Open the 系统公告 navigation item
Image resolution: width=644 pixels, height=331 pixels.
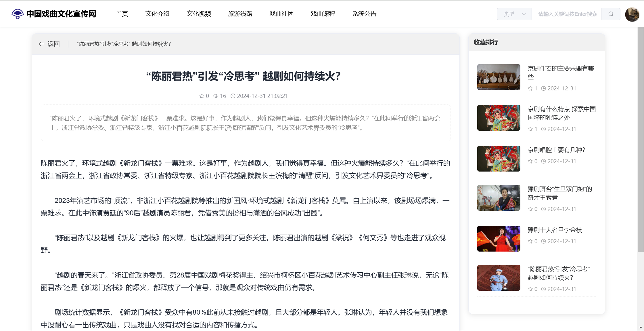click(364, 14)
